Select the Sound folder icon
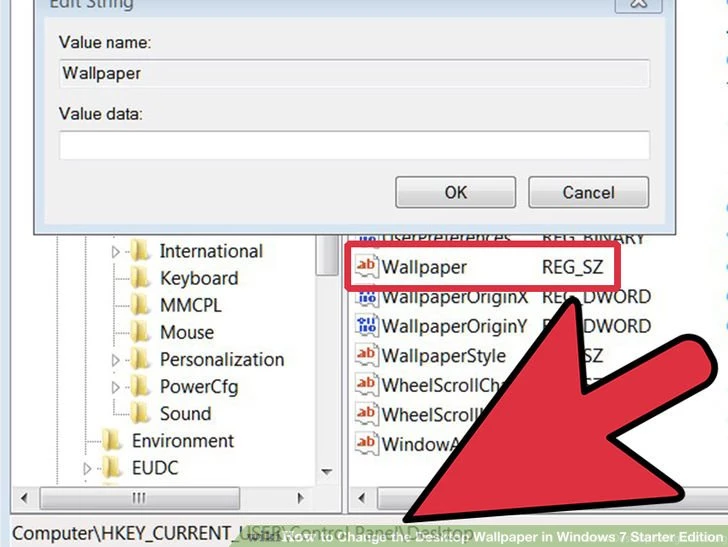This screenshot has width=728, height=547. [x=140, y=413]
